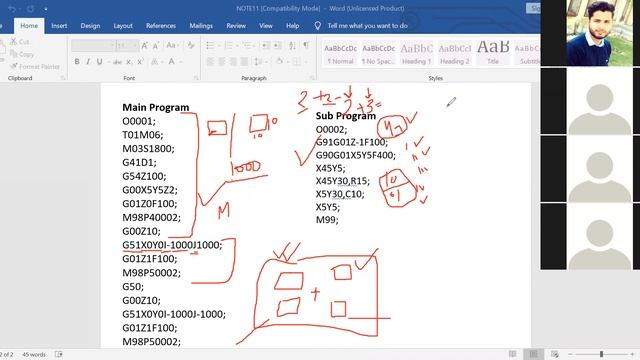The height and width of the screenshot is (360, 640).
Task: Click the Shrink Font icon
Action: 156,46
